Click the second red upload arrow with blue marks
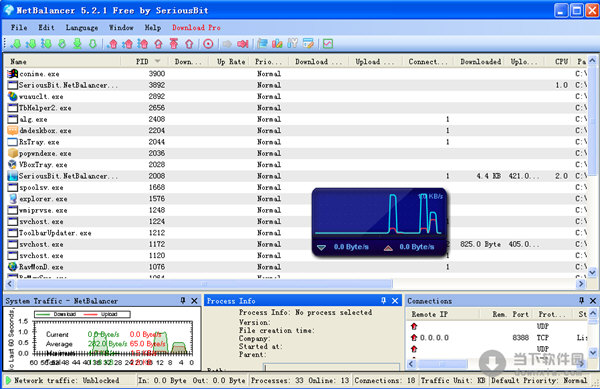This screenshot has width=600, height=389. 128,44
